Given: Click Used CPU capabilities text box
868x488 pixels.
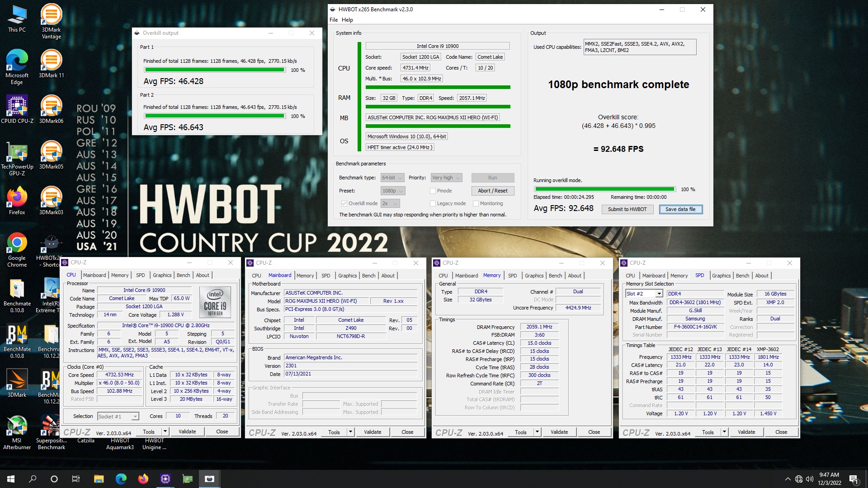Looking at the screenshot, I should coord(640,47).
